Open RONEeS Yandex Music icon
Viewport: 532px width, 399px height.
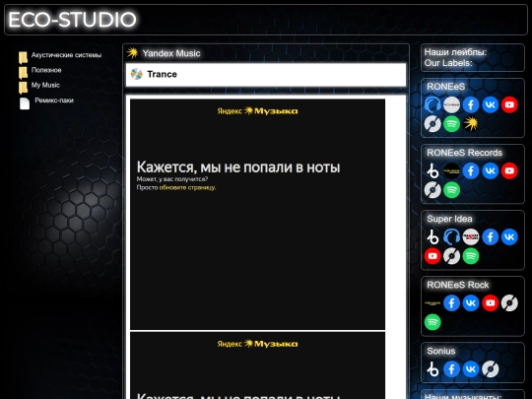(x=471, y=124)
